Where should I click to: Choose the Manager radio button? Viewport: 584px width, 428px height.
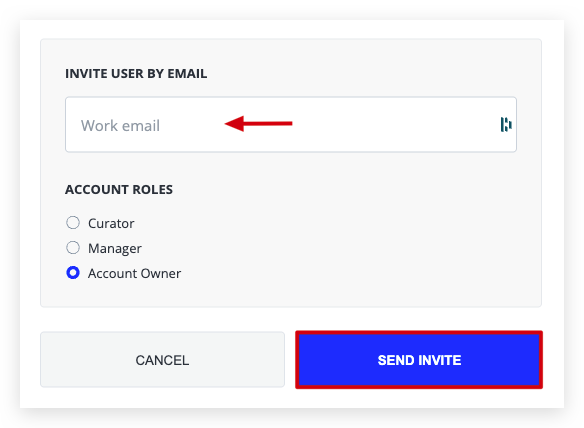pyautogui.click(x=73, y=248)
